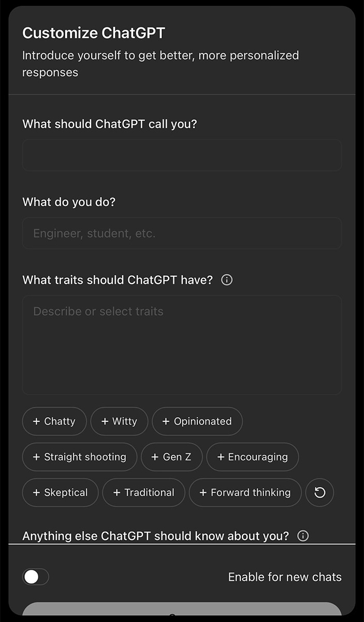Choose the Gen Z trait chip
The image size is (364, 622).
(x=172, y=457)
